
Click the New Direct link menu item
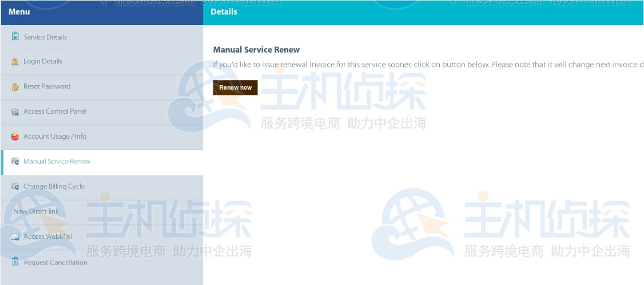pos(36,212)
